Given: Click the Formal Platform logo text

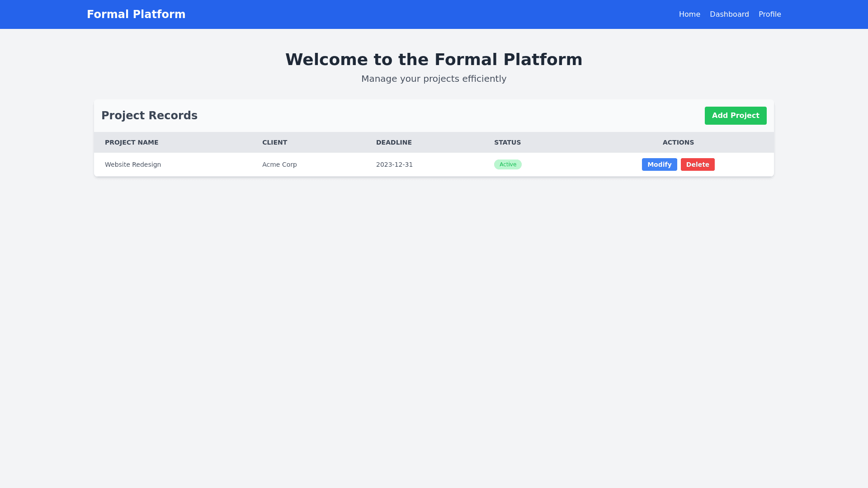Looking at the screenshot, I should (x=136, y=14).
